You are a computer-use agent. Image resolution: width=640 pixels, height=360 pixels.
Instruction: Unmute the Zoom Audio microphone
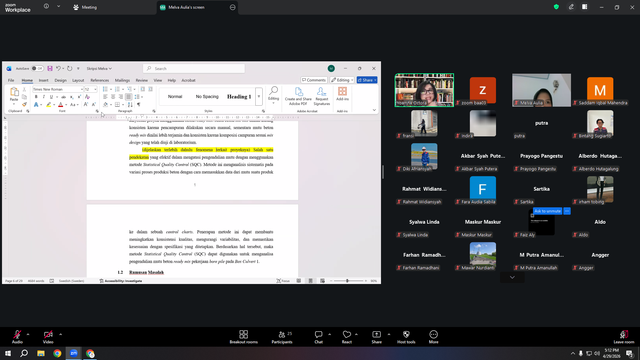(x=17, y=337)
